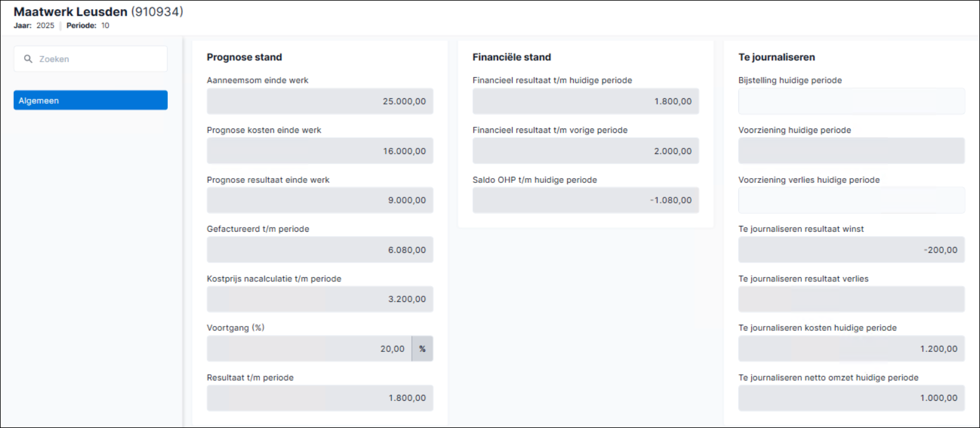Click Te journaliseren resultaat winst field
This screenshot has height=428, width=980.
click(x=851, y=250)
